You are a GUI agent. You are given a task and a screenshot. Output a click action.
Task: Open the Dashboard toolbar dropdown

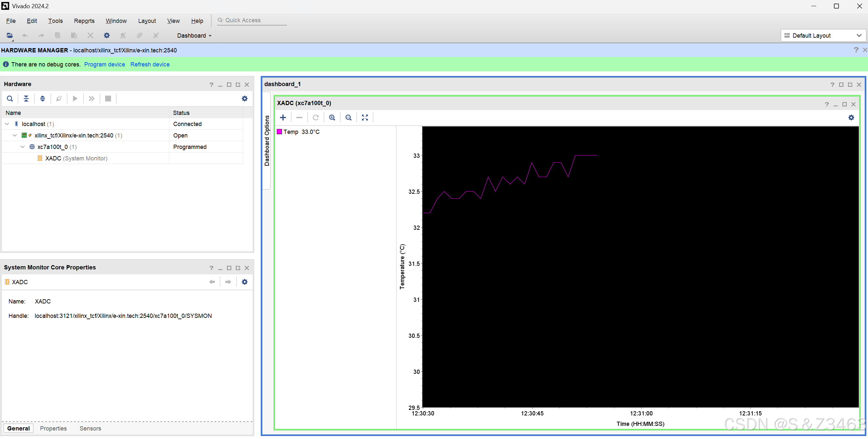click(195, 36)
